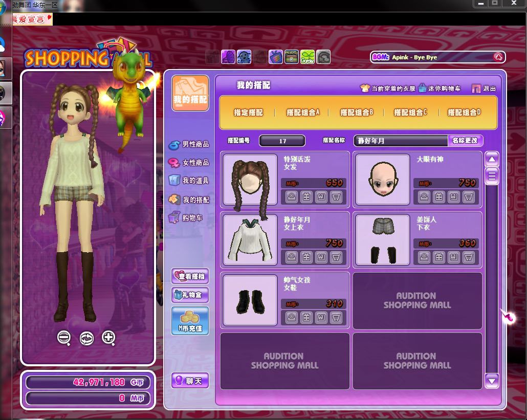Screen dimensions: 527x420
Task: Add 帅气女孩 女鞋 to the shopping cart
Action: point(336,318)
